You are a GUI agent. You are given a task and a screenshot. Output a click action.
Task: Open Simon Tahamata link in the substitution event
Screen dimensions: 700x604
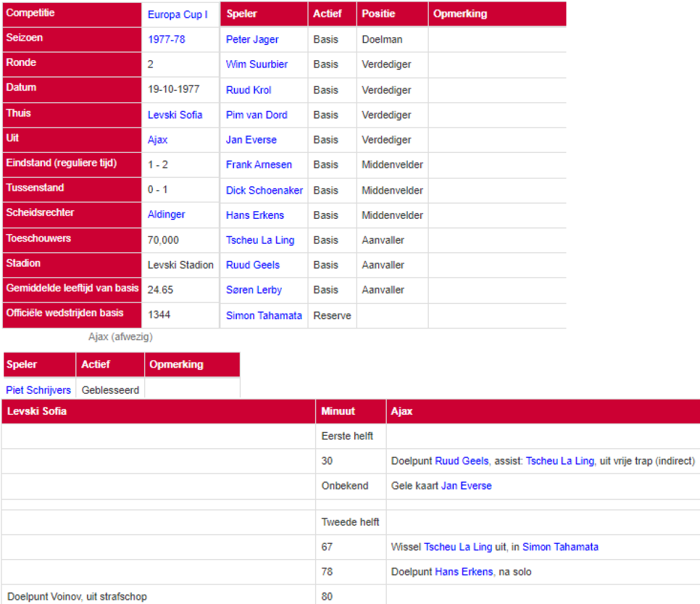pyautogui.click(x=560, y=547)
